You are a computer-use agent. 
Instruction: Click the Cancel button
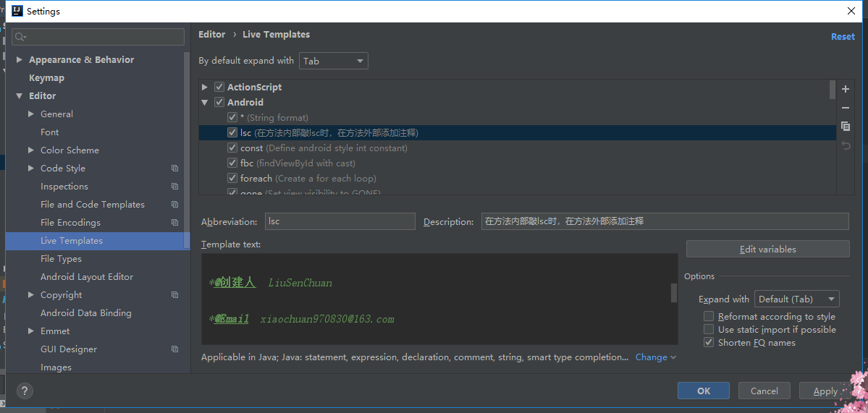[764, 391]
